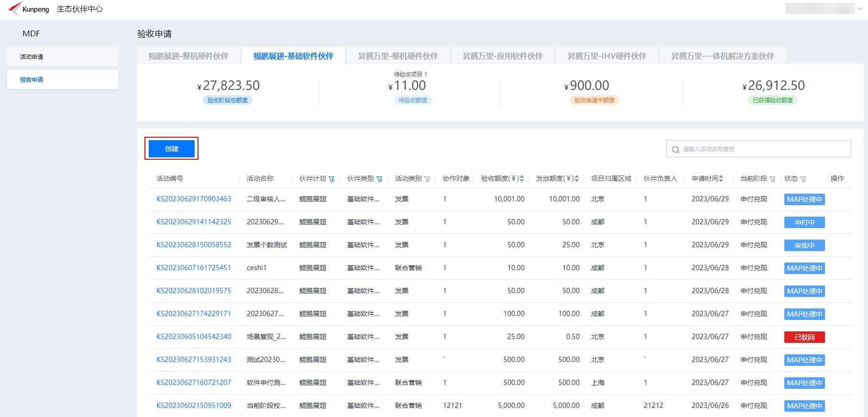Open record KS20230602150951009
Viewport: 868px width, 417px height.
194,406
